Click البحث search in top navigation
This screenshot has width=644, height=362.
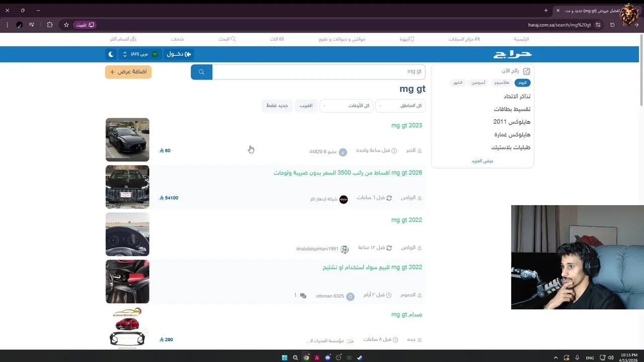[227, 39]
